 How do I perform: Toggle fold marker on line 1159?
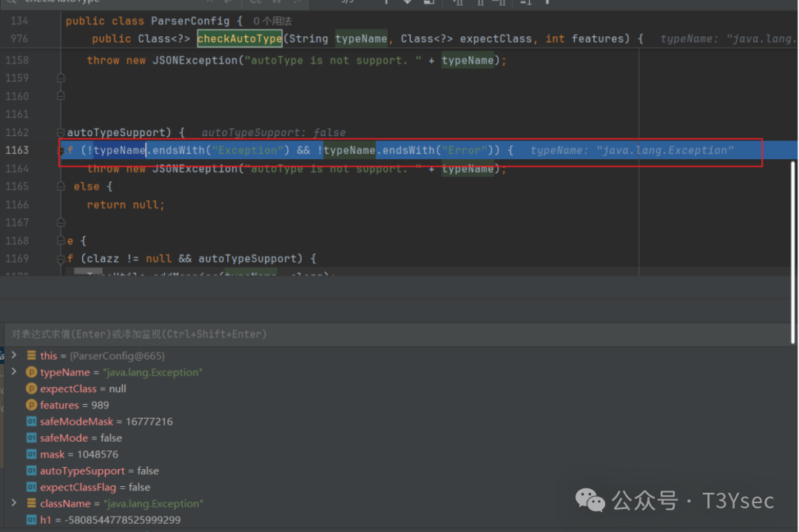pos(61,78)
